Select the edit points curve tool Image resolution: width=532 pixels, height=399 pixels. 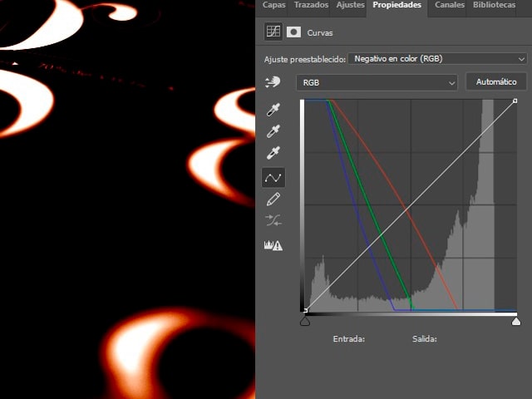(273, 177)
